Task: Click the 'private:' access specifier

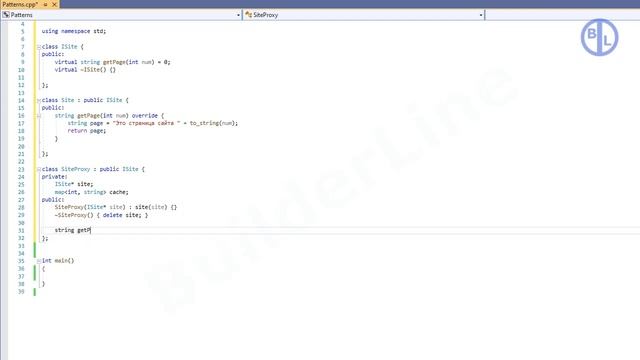Action: pyautogui.click(x=54, y=177)
